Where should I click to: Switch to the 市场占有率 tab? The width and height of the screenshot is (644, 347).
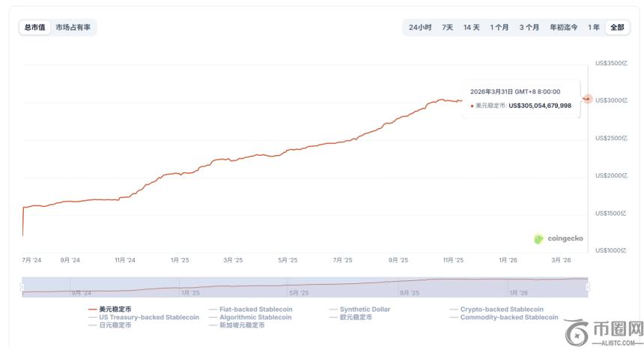click(73, 27)
